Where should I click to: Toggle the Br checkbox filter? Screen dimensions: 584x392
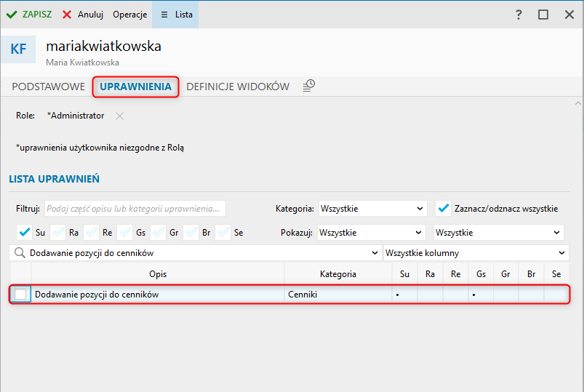click(191, 233)
